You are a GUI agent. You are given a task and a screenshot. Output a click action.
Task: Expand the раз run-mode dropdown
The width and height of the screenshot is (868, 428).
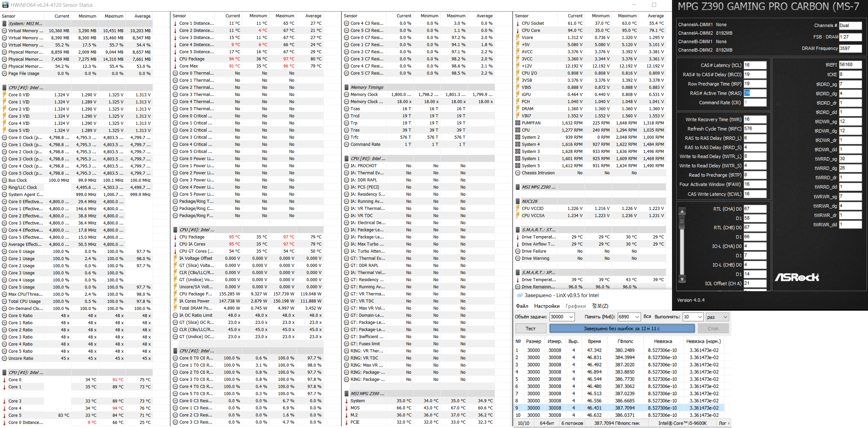(725, 317)
